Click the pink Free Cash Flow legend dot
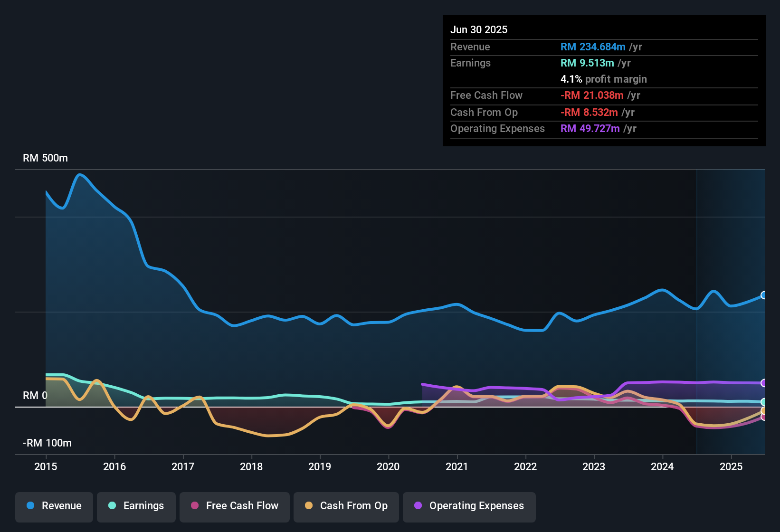The image size is (780, 532). point(194,506)
